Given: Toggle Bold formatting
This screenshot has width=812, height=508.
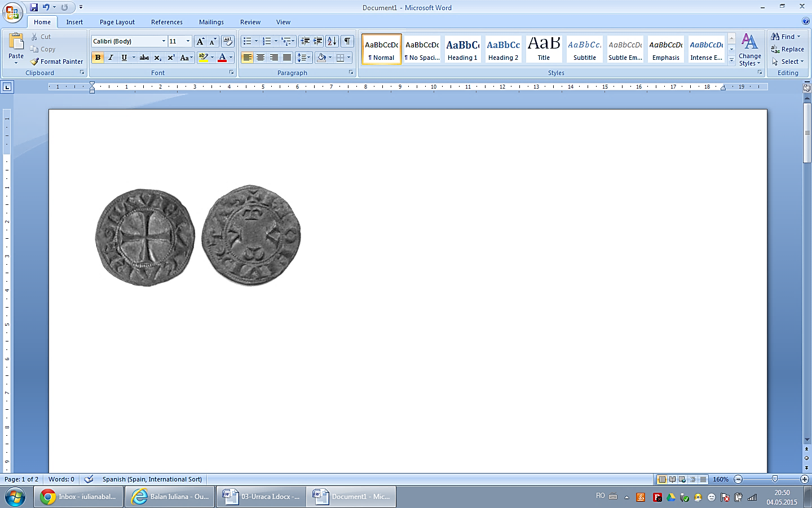Looking at the screenshot, I should [98, 58].
